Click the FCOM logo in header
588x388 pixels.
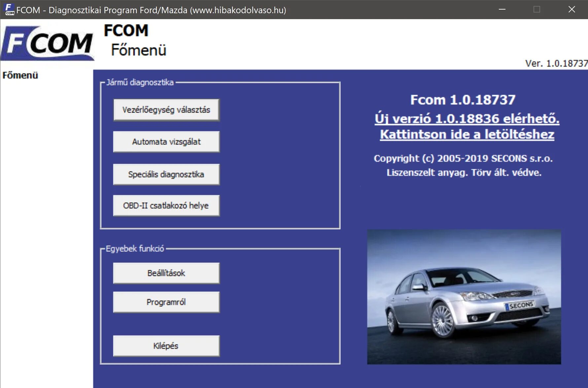pyautogui.click(x=48, y=43)
